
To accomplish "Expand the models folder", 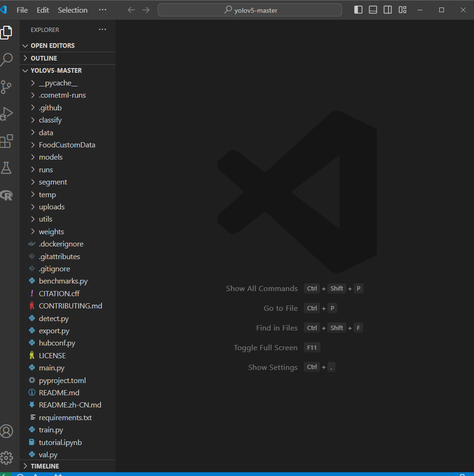I will 68,157.
